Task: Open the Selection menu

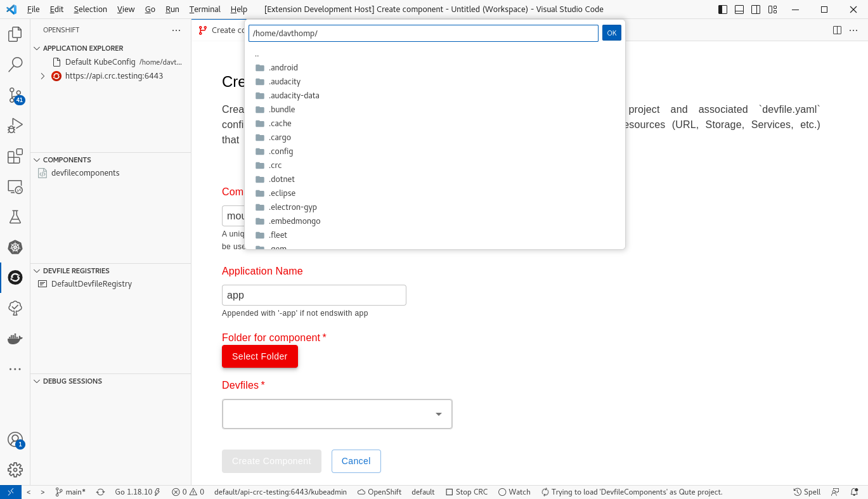Action: 90,10
